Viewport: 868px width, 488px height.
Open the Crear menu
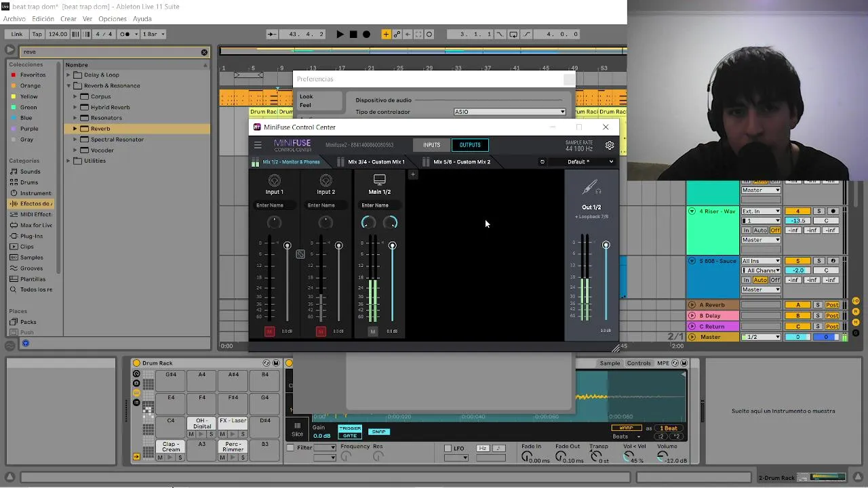pos(68,19)
